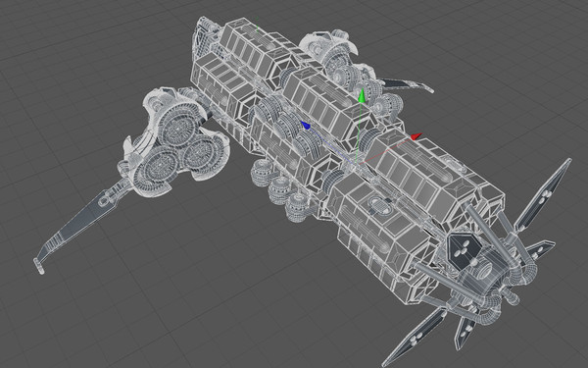Click the blue Z-axis gizmo arrow
This screenshot has width=588, height=368.
pos(305,126)
